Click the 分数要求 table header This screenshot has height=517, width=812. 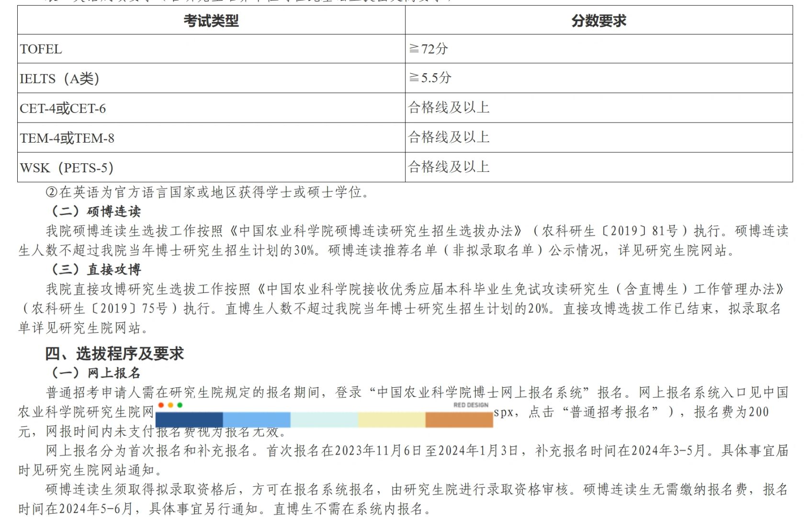point(598,21)
